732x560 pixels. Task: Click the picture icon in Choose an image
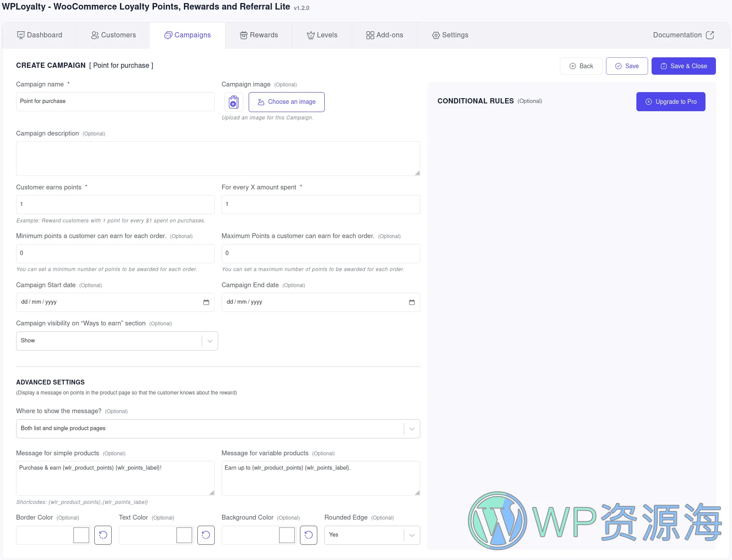coord(261,102)
